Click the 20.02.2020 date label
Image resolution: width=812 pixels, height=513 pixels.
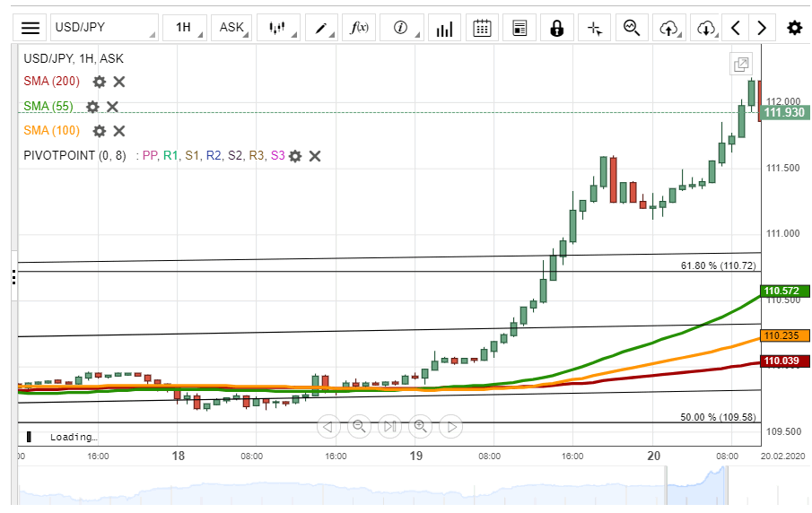click(x=783, y=456)
